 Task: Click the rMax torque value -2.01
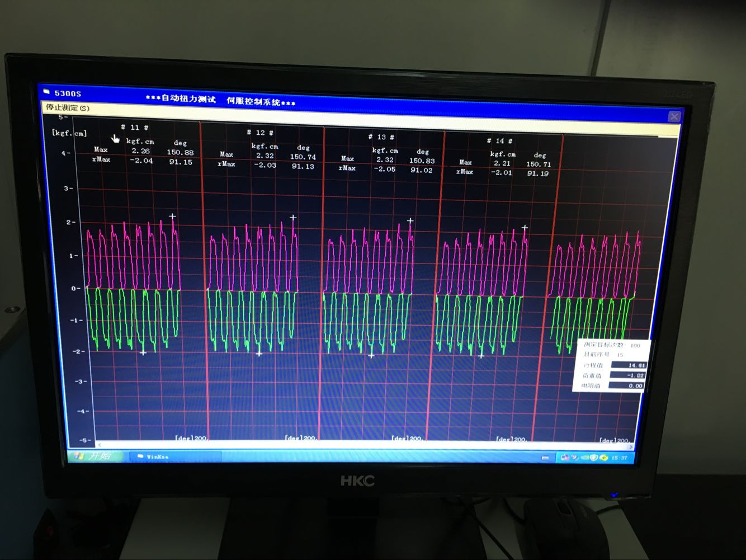click(x=501, y=173)
